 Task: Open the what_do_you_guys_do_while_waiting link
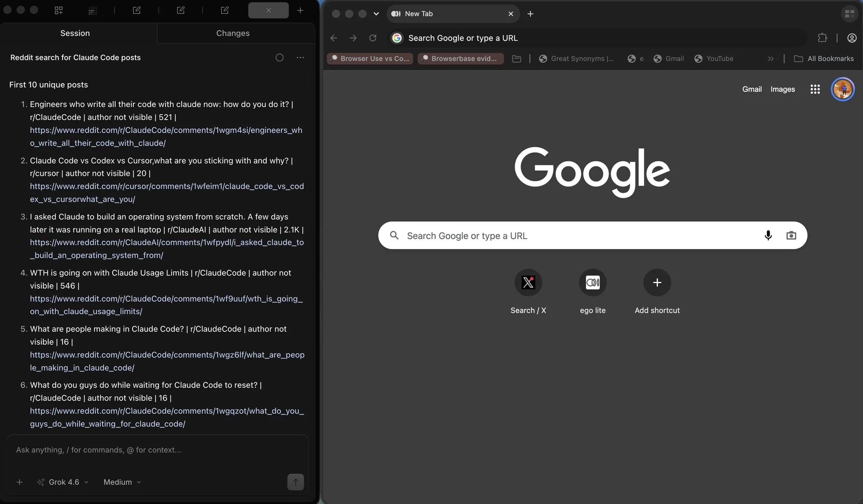point(167,417)
